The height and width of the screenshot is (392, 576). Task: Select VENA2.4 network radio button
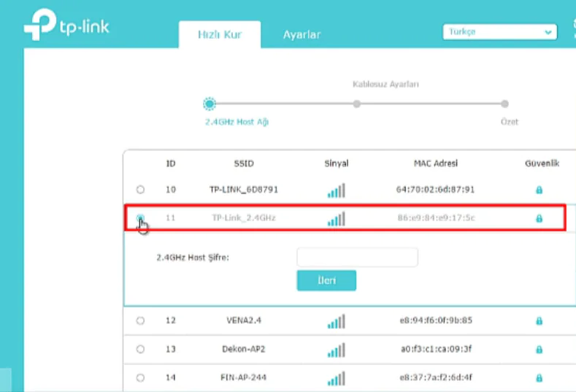click(x=140, y=320)
